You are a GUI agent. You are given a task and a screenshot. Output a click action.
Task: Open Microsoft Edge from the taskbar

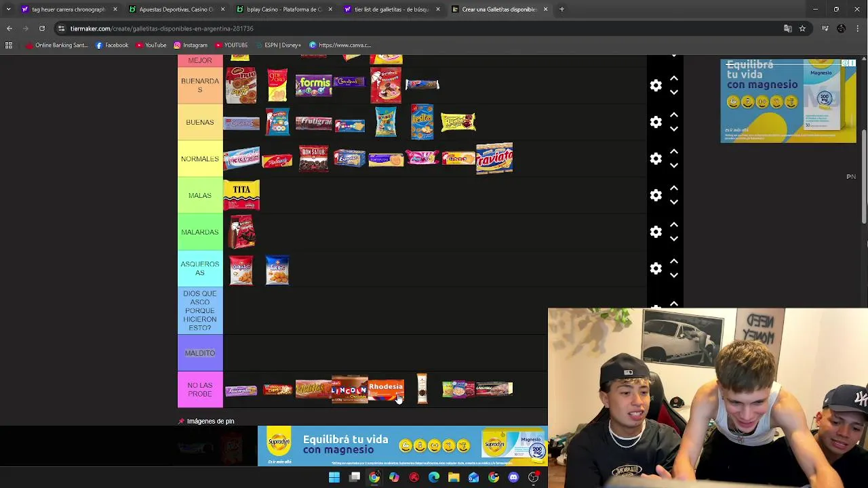tap(434, 477)
